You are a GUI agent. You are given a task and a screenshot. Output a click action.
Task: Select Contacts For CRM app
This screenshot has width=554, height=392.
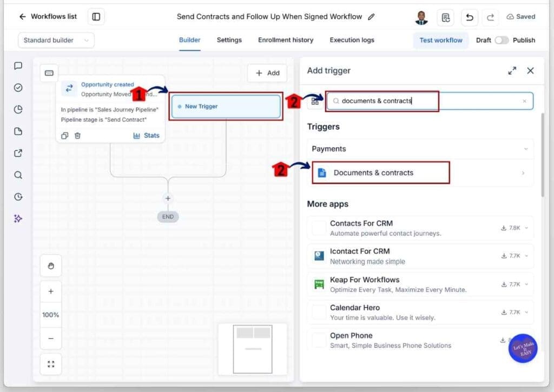click(420, 228)
